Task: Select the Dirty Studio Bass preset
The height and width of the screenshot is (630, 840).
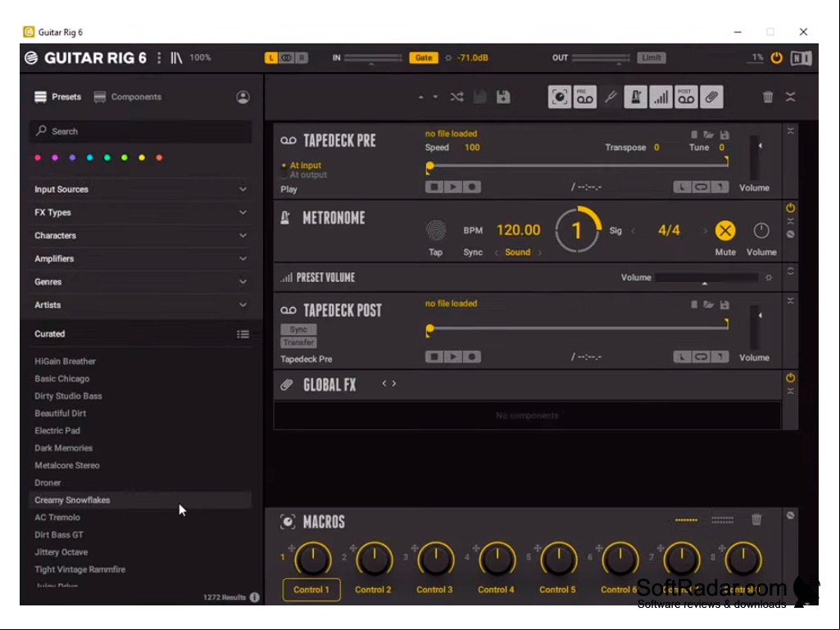Action: 140,396
